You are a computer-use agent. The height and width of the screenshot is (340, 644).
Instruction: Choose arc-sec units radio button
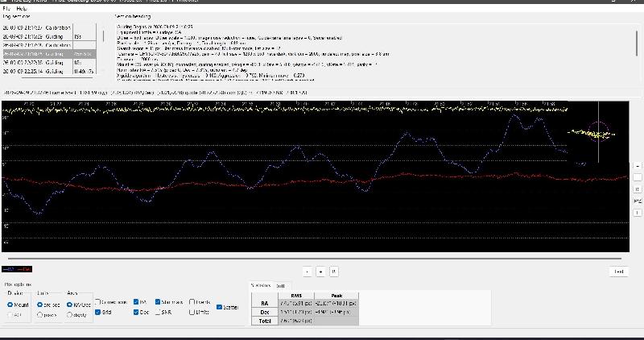(48, 305)
